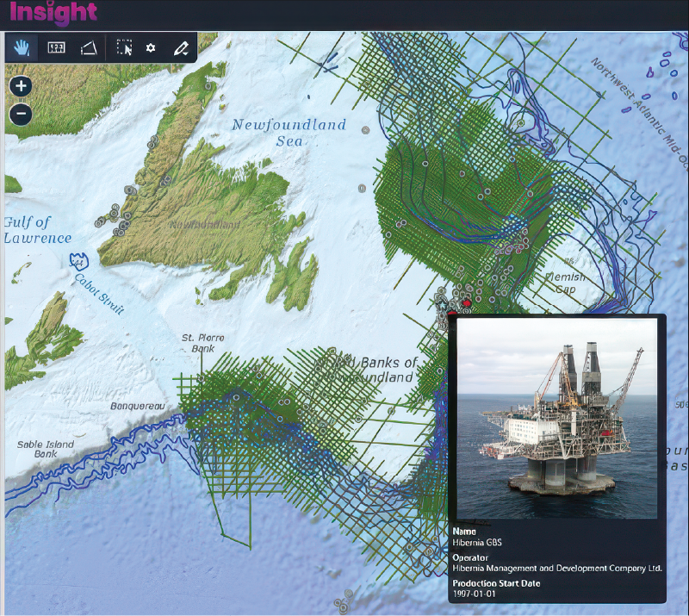Enable the rectangle selection pointer tool
Viewport: 689px width, 616px height.
(x=125, y=48)
